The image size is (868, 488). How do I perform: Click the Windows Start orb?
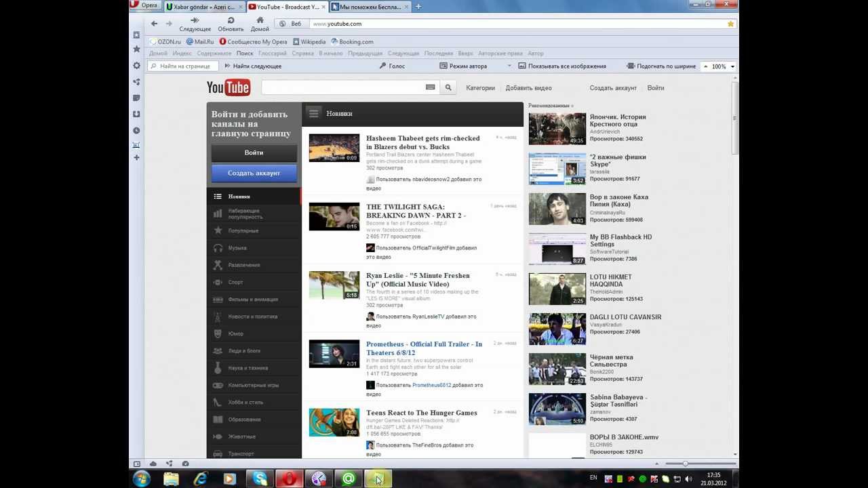142,479
